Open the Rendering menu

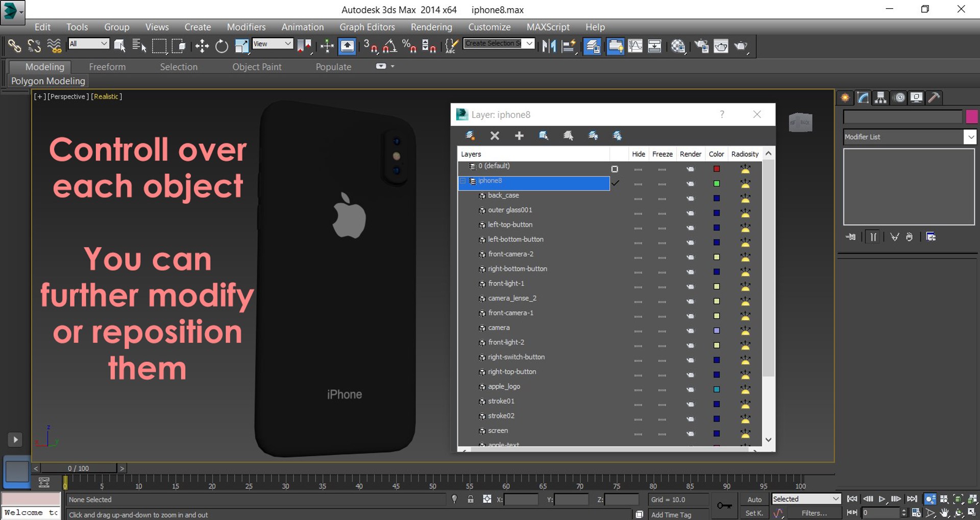(x=431, y=27)
